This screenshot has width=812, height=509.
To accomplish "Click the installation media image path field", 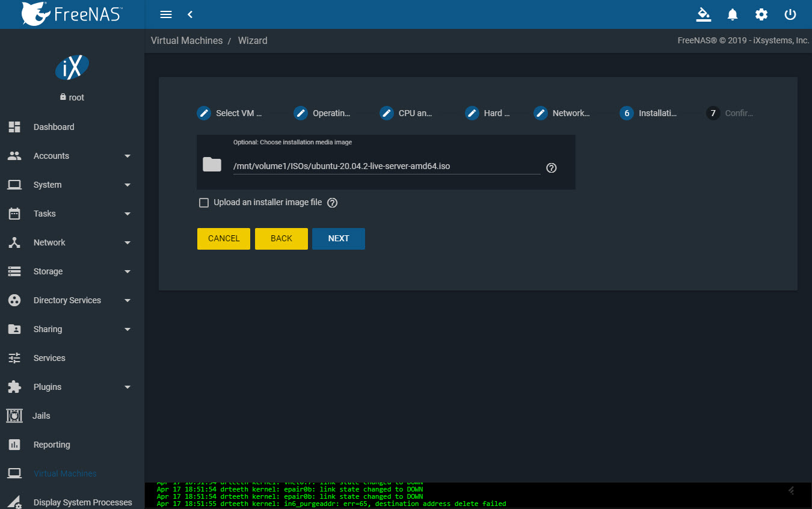I will coord(387,167).
